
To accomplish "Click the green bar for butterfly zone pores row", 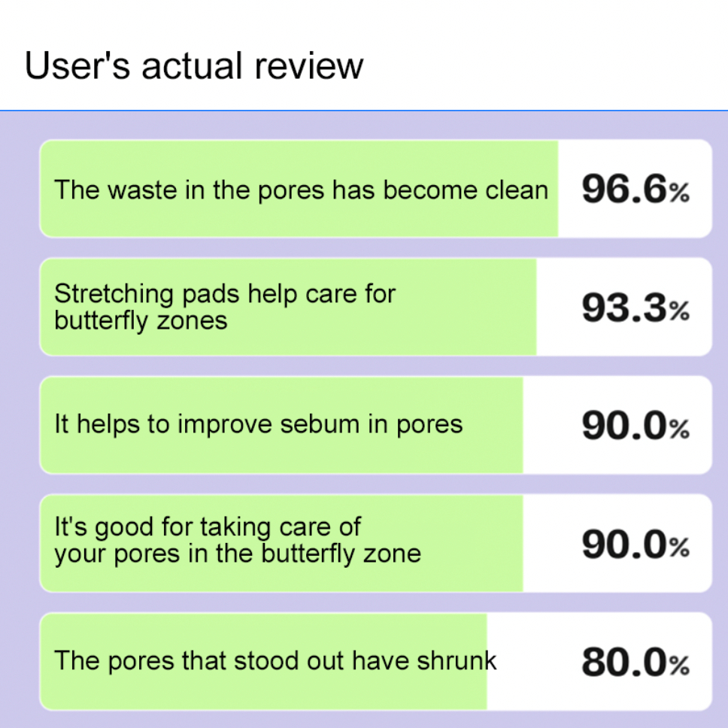I will 281,543.
